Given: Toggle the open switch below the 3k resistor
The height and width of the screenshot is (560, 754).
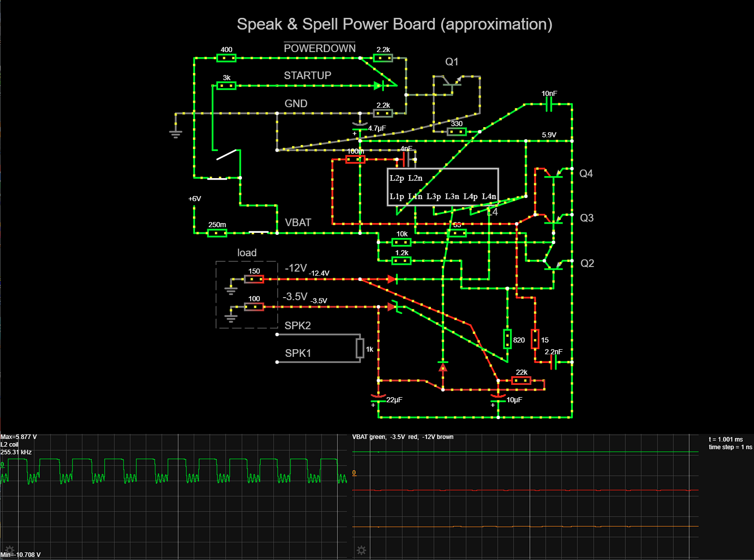Looking at the screenshot, I should 226,155.
